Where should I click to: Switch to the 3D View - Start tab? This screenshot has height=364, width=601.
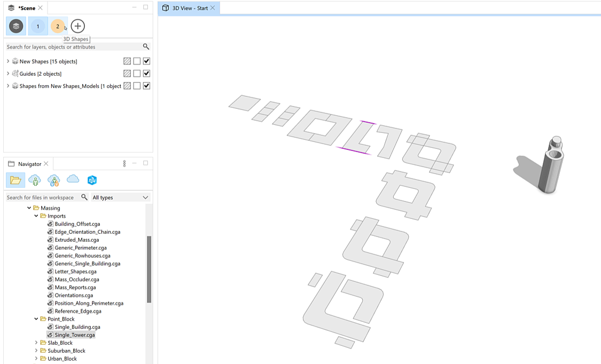189,7
